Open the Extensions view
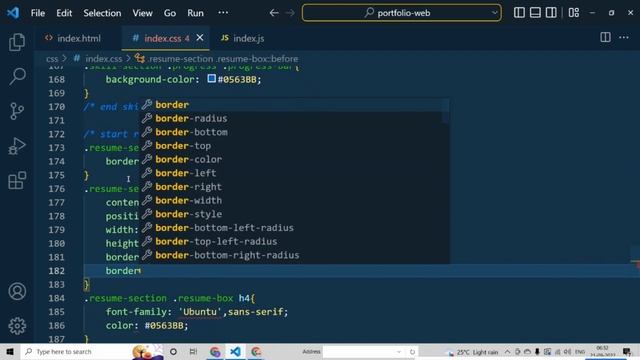The image size is (640, 360). (17, 180)
